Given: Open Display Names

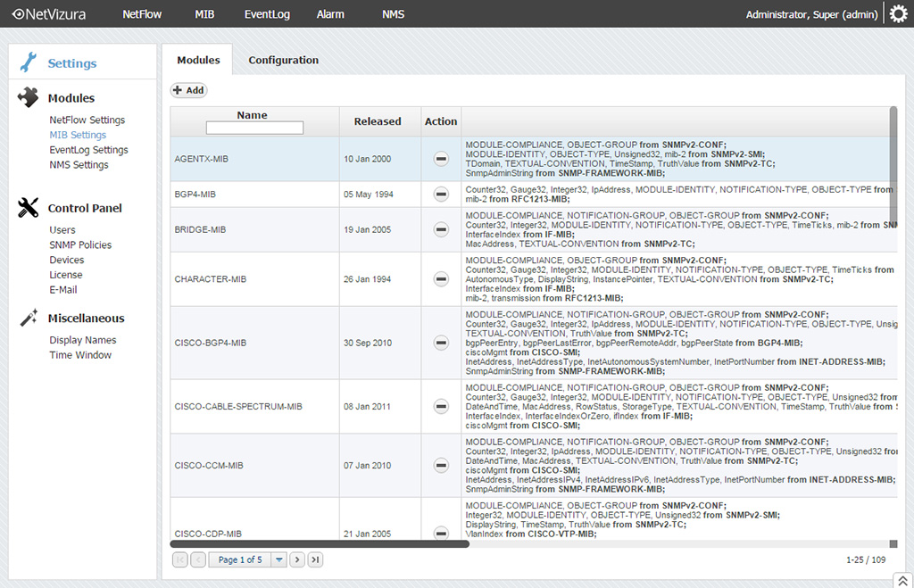Looking at the screenshot, I should [83, 340].
